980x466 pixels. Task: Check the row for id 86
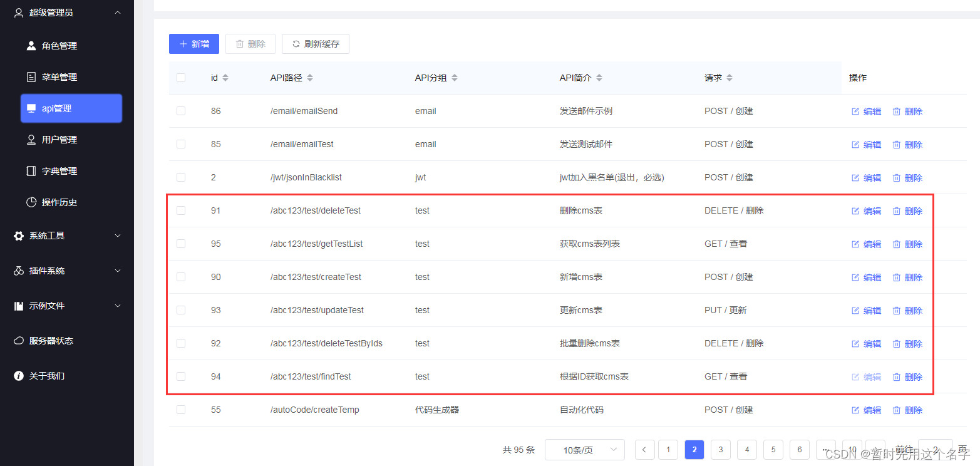point(181,111)
